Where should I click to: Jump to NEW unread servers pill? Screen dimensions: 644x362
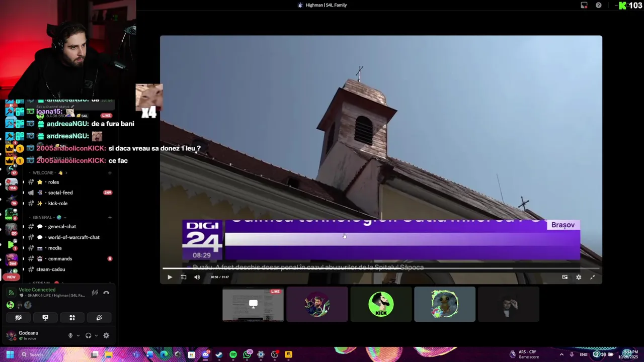11,277
